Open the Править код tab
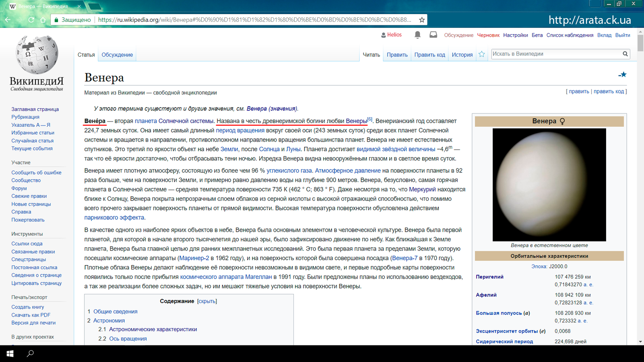 tap(430, 55)
